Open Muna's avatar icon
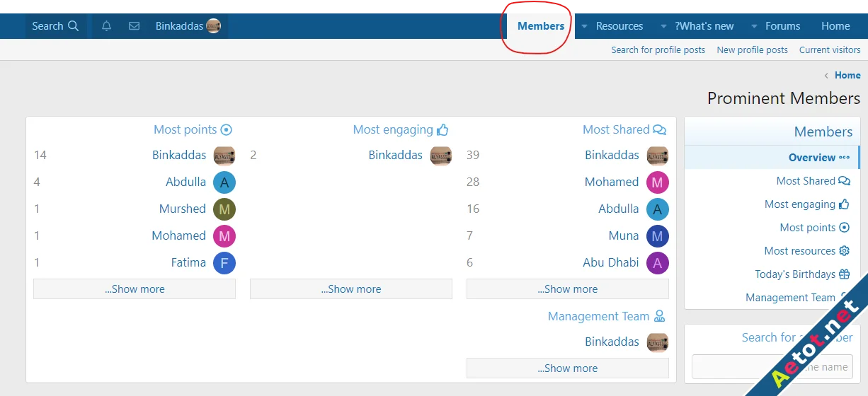 tap(658, 236)
